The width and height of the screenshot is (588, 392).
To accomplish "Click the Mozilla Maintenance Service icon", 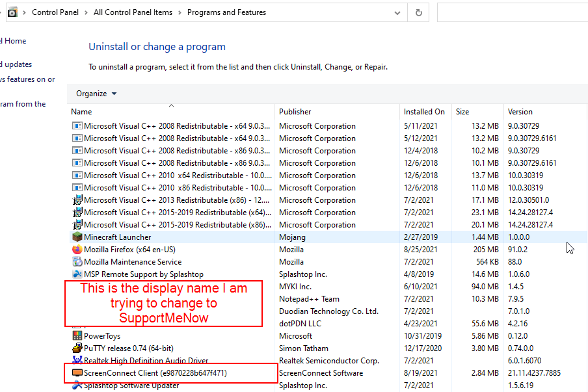I will tap(77, 261).
